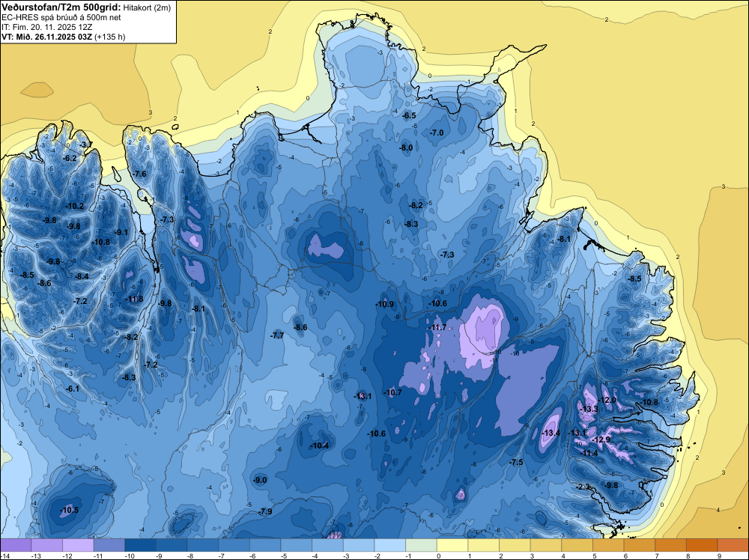Viewport: 749px width, 560px height.
Task: Click the -11.4 temperature label
Action: click(589, 453)
